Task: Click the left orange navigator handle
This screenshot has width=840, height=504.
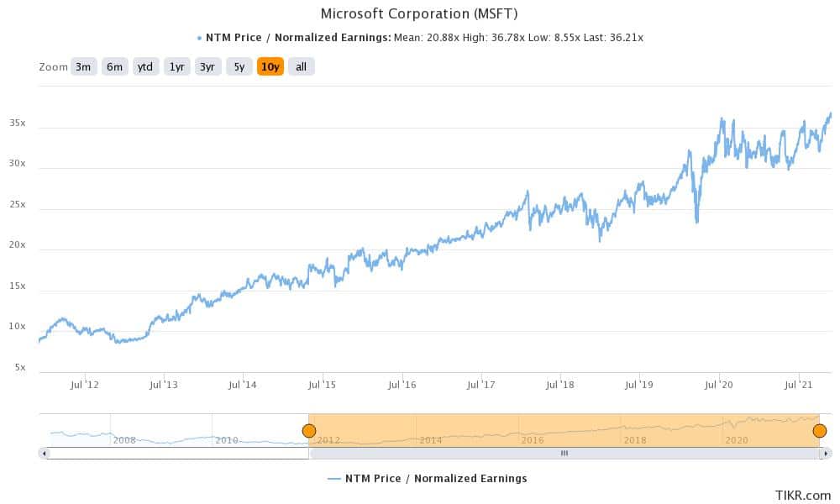Action: click(309, 431)
